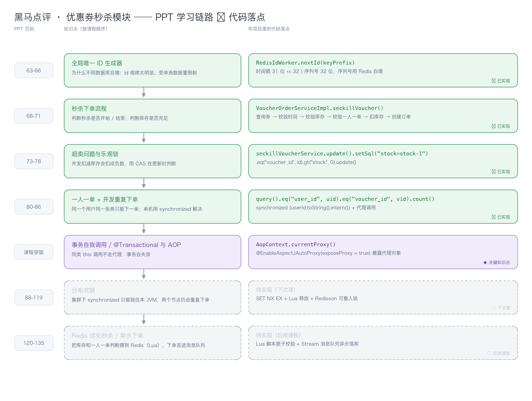The height and width of the screenshot is (401, 532).
Task: Click the SET NX EX + Lua 释放 line
Action: (307, 298)
